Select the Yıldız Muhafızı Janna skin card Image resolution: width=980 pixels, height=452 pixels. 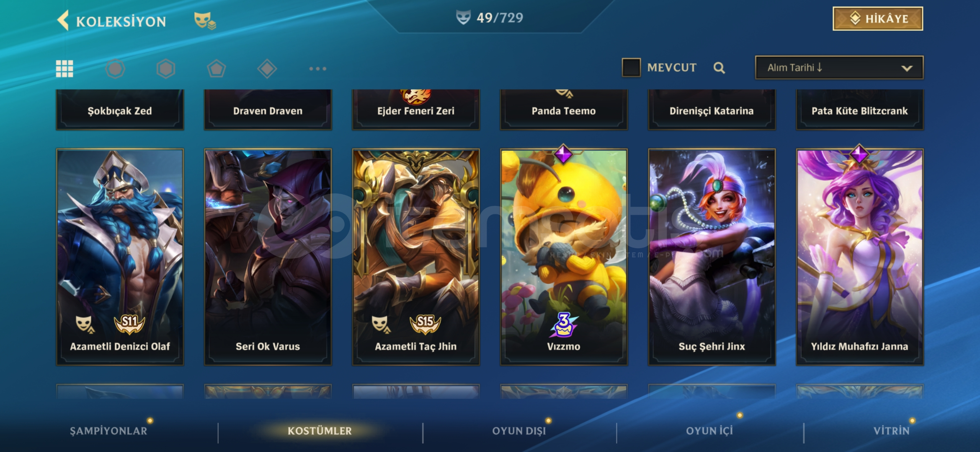pos(860,257)
